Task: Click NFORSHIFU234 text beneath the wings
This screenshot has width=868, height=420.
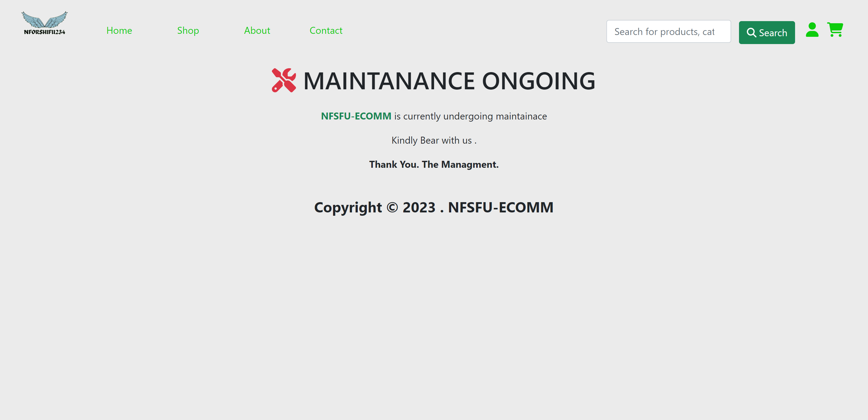Action: (45, 32)
